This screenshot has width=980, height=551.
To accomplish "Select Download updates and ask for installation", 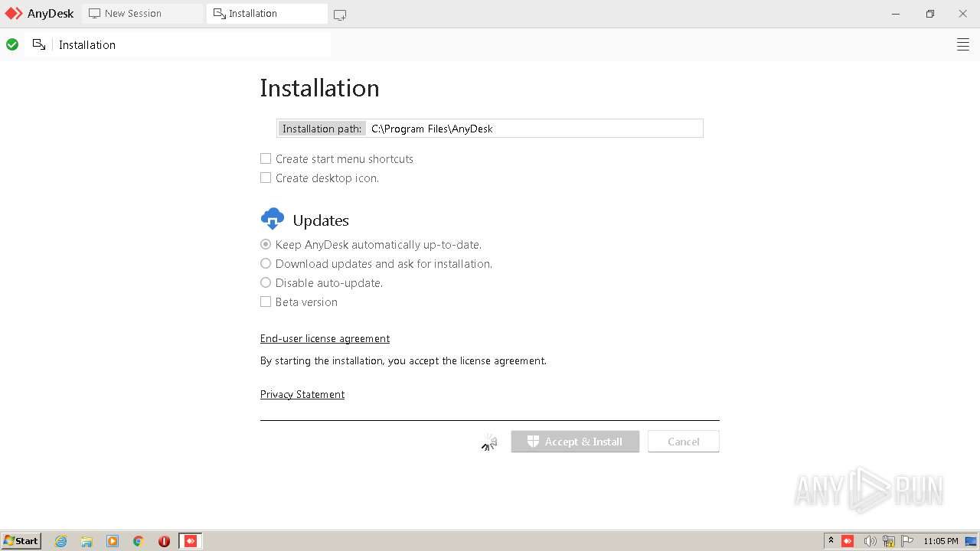I will (266, 263).
